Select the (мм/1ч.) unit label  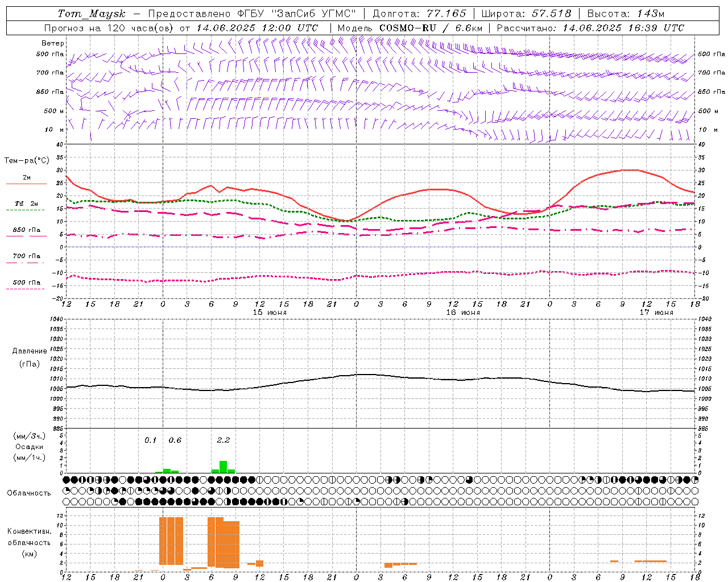(x=29, y=458)
